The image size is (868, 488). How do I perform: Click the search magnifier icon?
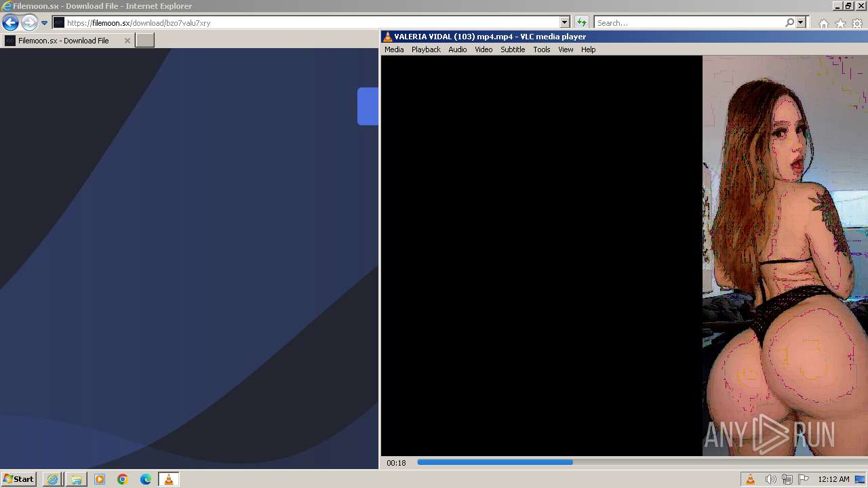coord(789,22)
